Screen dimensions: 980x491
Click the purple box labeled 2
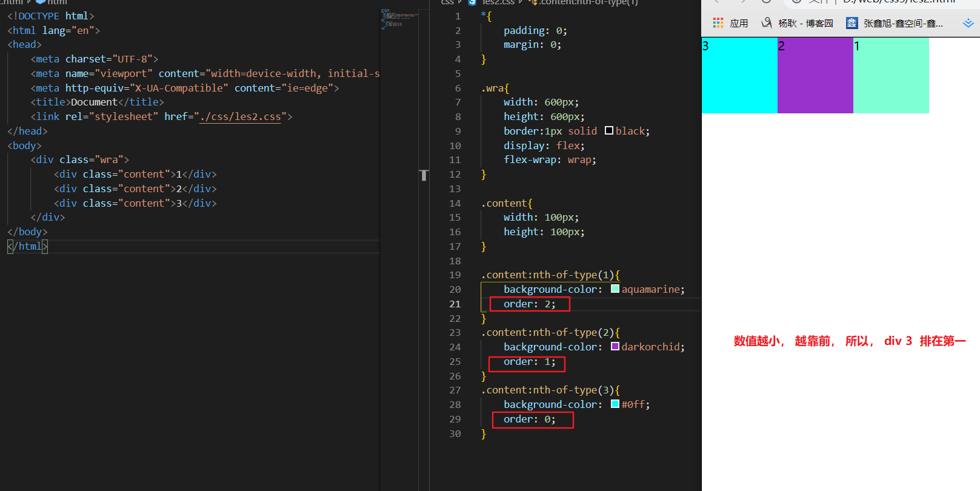coord(815,75)
